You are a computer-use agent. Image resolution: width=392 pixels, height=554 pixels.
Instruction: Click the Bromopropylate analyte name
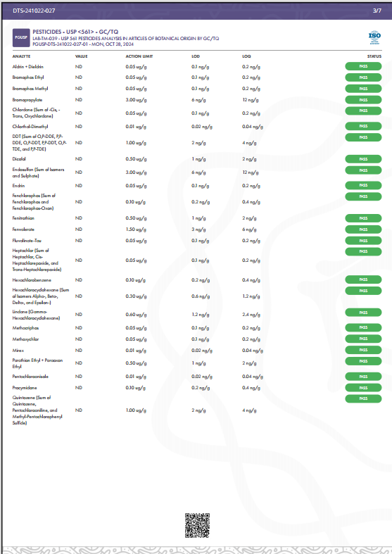(27, 100)
